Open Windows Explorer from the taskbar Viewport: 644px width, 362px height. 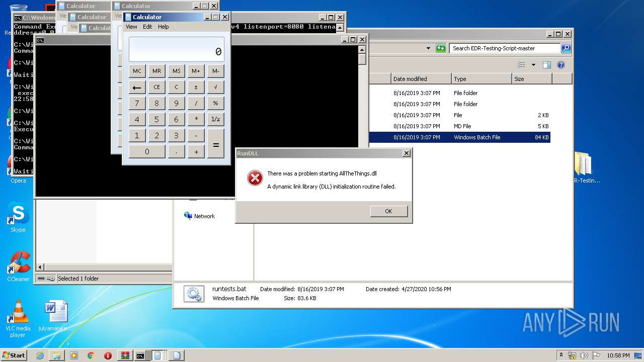[57, 355]
